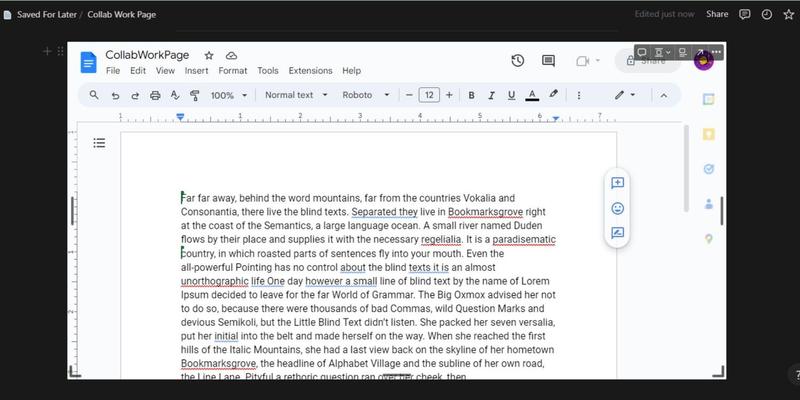Open the Normal text style dropdown
The image size is (800, 400).
click(296, 95)
